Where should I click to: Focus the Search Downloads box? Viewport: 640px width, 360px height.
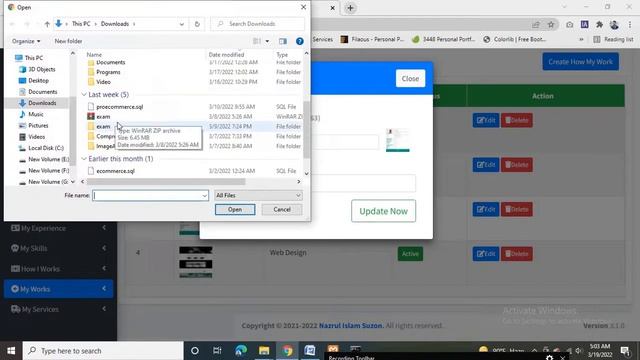(258, 24)
